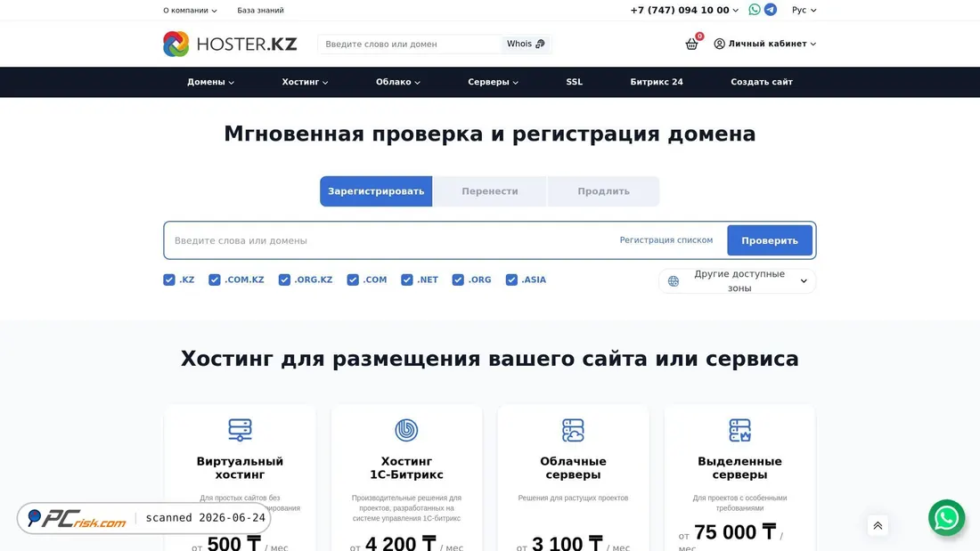Click the Whois lookup button

pyautogui.click(x=526, y=44)
